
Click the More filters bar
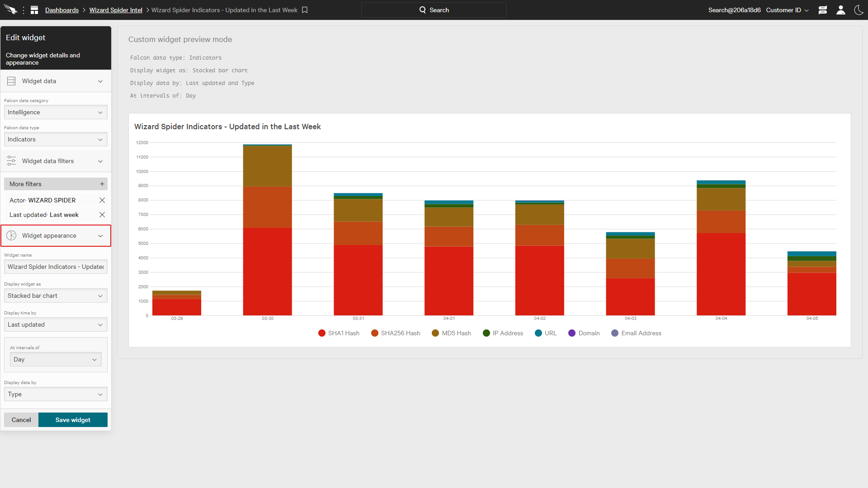coord(56,184)
